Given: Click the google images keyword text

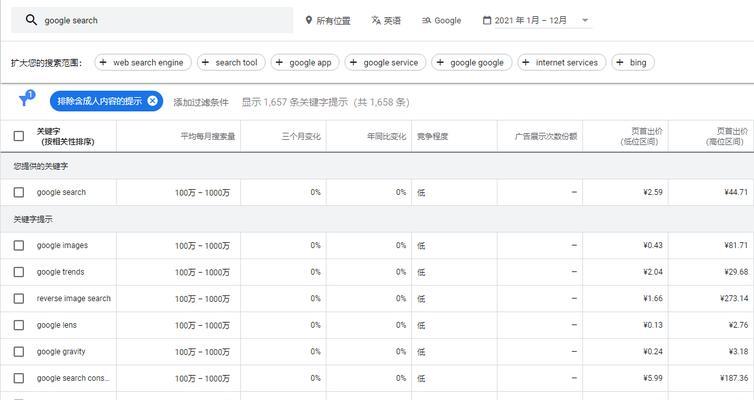Looking at the screenshot, I should 63,245.
